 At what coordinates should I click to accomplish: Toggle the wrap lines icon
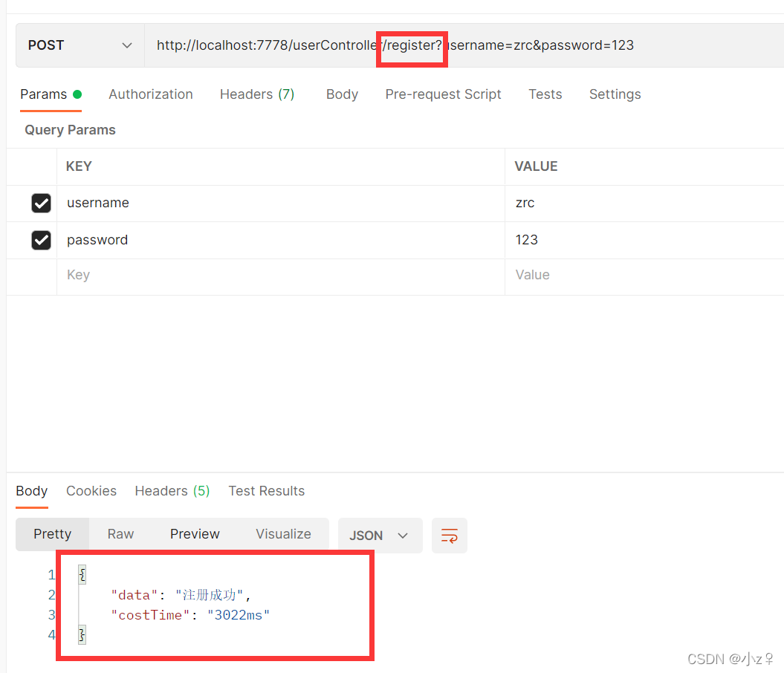pyautogui.click(x=450, y=536)
